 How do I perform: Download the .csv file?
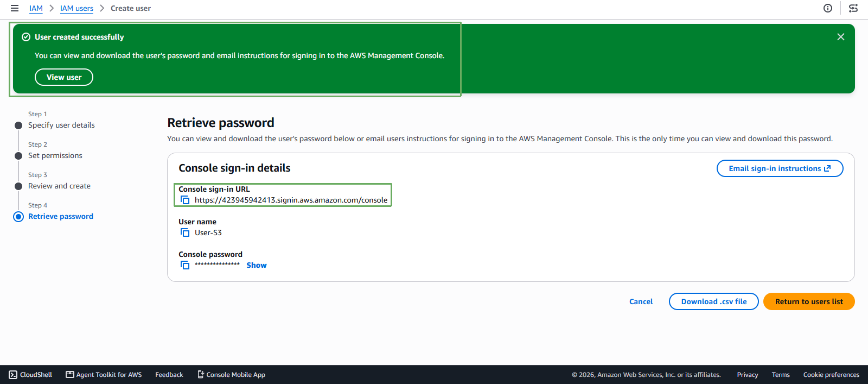713,301
